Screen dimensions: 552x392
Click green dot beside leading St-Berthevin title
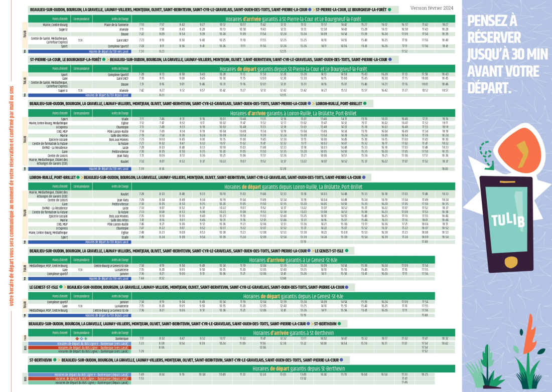[55, 359]
